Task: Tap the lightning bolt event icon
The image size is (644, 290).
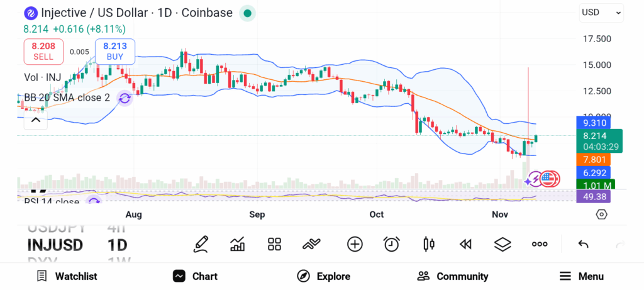Action: pos(535,180)
